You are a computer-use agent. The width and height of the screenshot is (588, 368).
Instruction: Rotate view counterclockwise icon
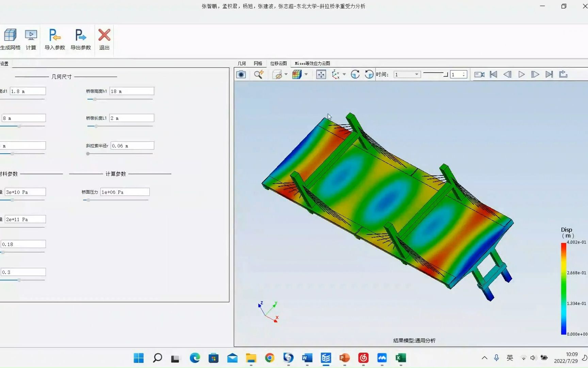point(369,74)
